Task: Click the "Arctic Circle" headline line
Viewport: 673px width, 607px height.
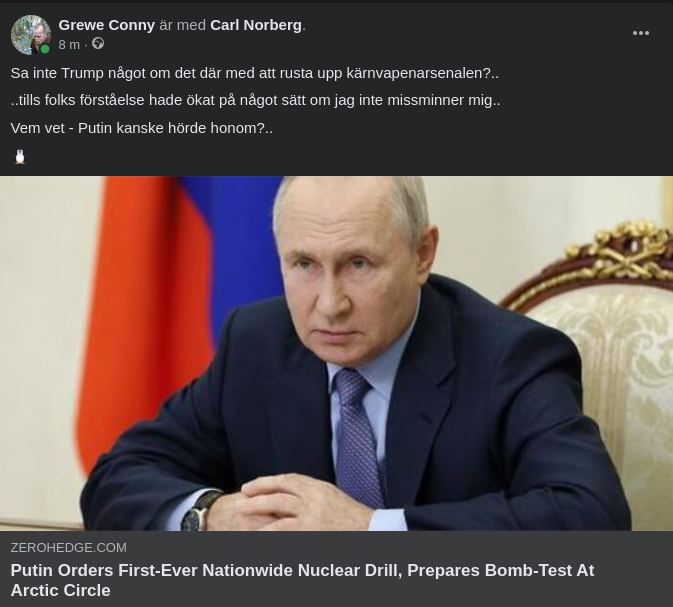Action: pyautogui.click(x=61, y=590)
